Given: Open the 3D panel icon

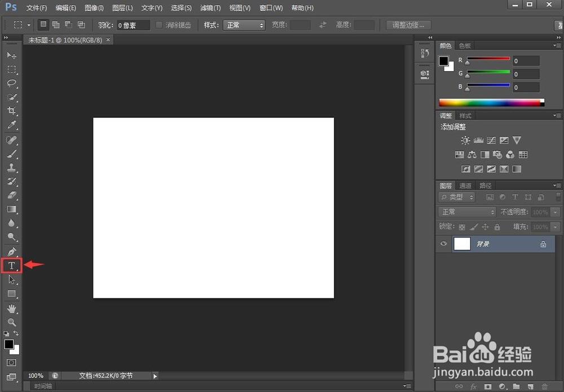Looking at the screenshot, I should [425, 74].
